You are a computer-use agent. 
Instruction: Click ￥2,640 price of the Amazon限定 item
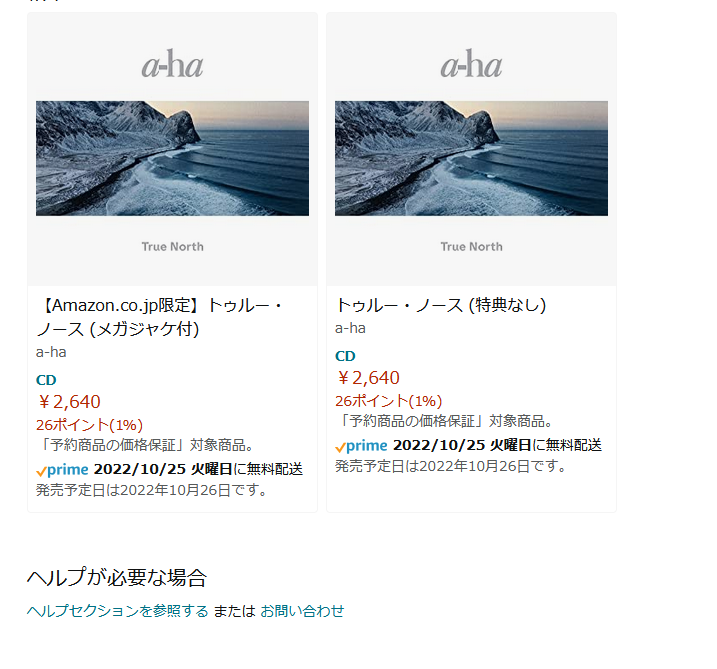coord(69,401)
